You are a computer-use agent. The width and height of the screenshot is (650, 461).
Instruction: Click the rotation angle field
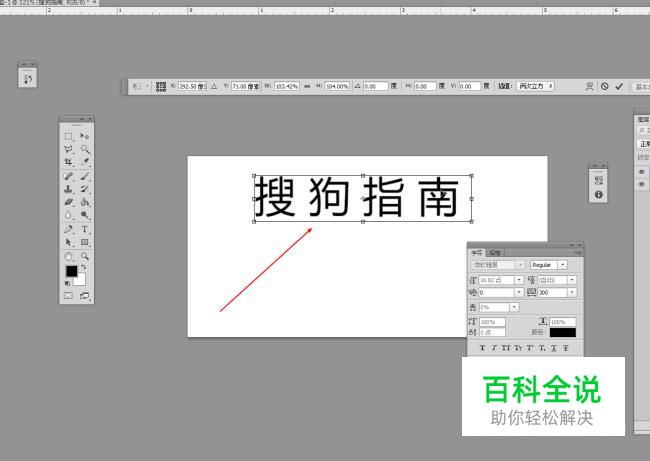coord(376,86)
